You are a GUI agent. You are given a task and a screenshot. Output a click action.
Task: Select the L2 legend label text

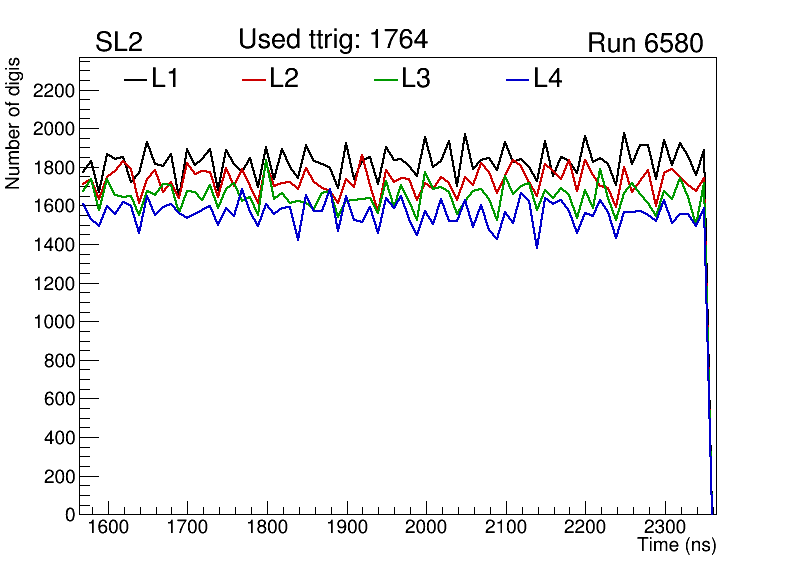[x=284, y=78]
